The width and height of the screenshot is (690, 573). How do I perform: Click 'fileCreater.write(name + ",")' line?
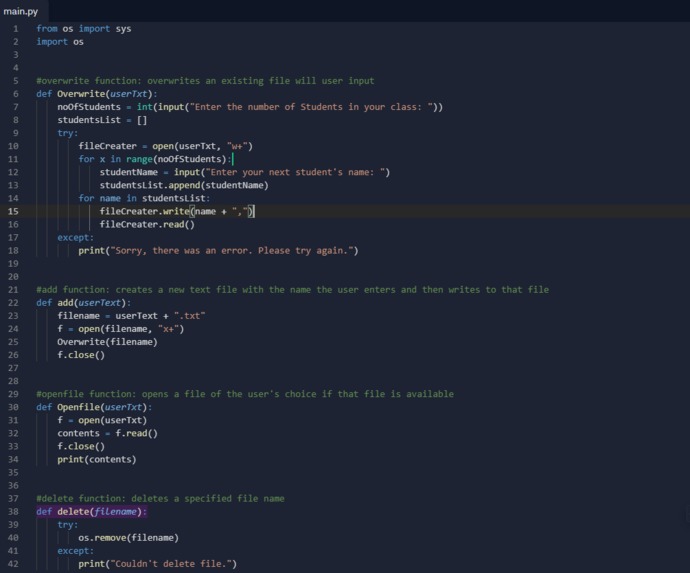tap(176, 211)
